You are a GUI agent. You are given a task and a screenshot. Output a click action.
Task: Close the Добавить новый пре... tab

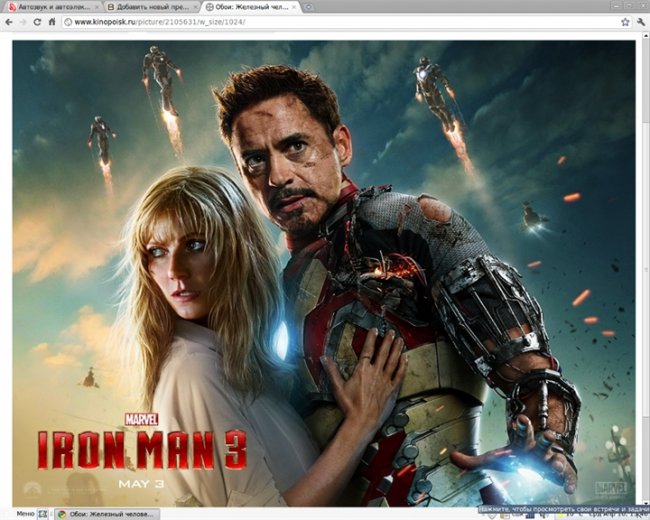pyautogui.click(x=196, y=7)
